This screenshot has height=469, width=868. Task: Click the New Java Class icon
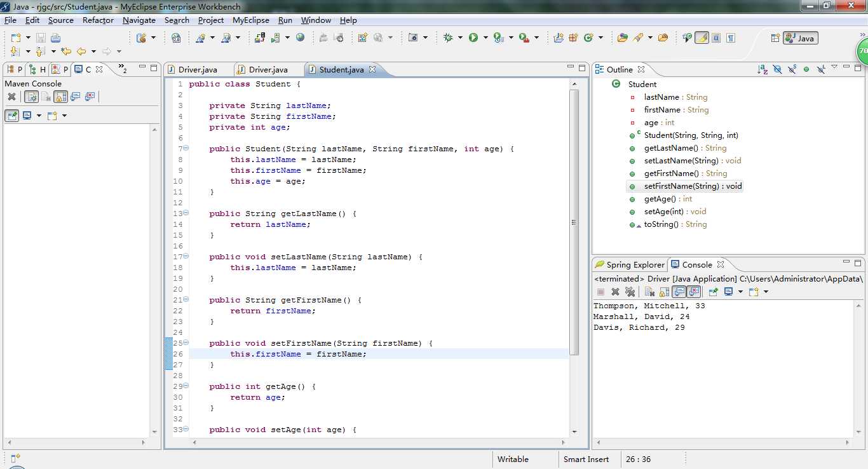coord(588,38)
